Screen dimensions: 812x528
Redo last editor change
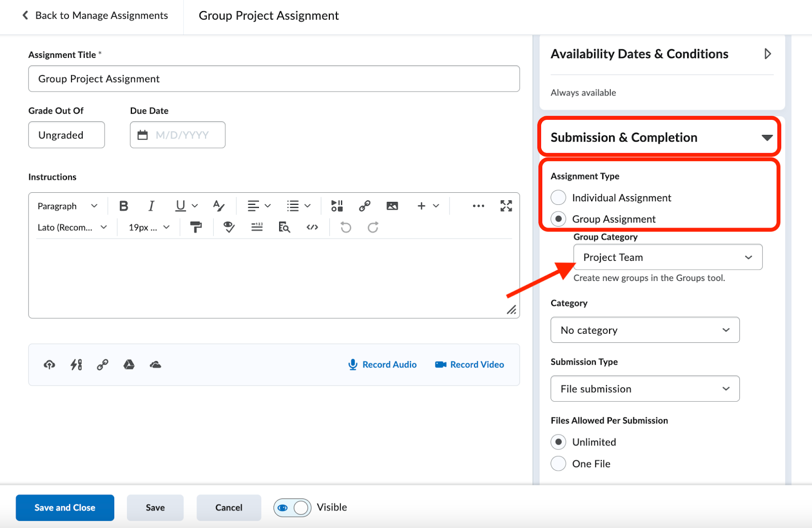[x=373, y=227]
